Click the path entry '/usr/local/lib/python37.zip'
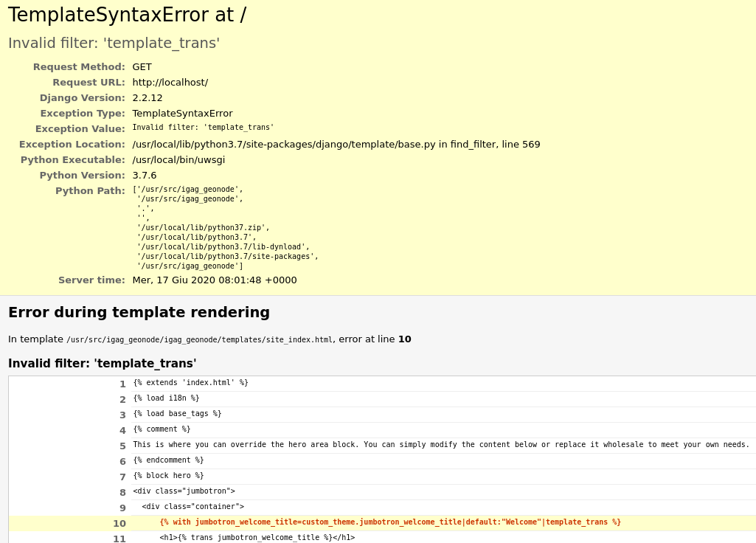This screenshot has height=543, width=756. pos(203,228)
